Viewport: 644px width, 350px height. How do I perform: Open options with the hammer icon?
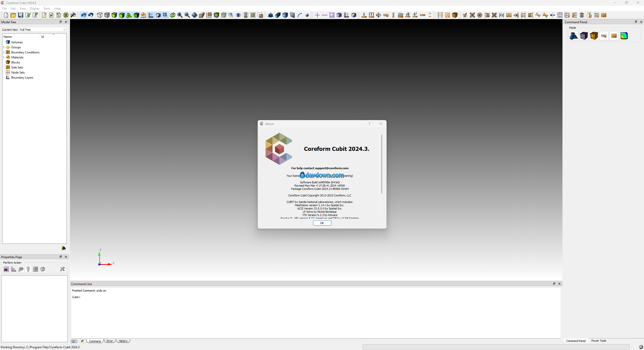(x=73, y=15)
